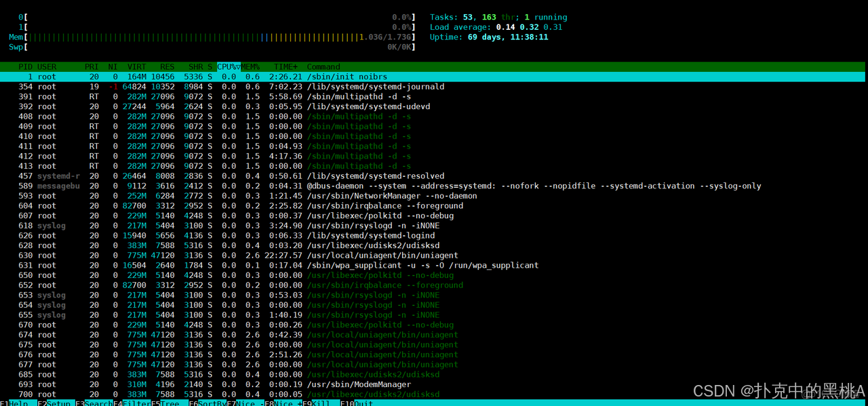Image resolution: width=868 pixels, height=406 pixels.
Task: Select the ModemManager process row
Action: (434, 384)
